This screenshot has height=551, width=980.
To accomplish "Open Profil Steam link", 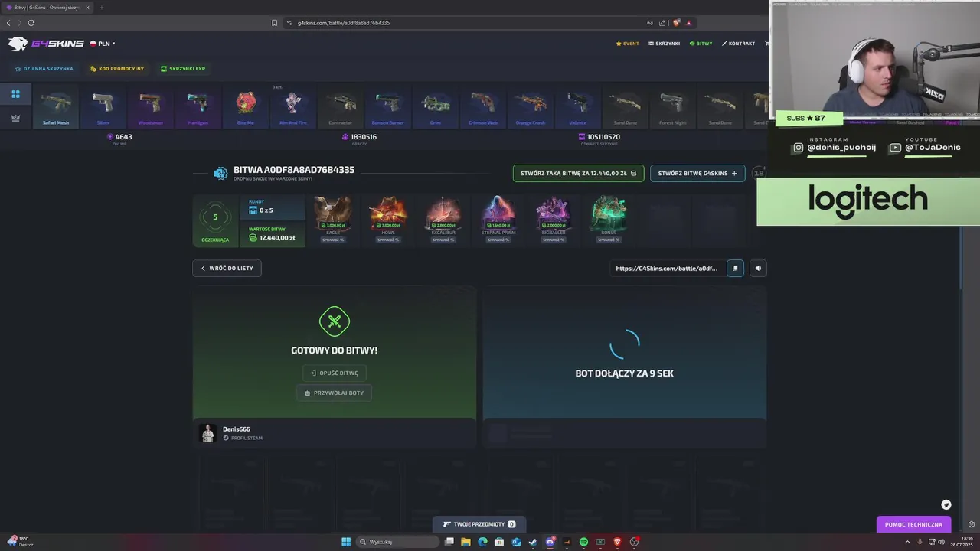I will click(243, 439).
